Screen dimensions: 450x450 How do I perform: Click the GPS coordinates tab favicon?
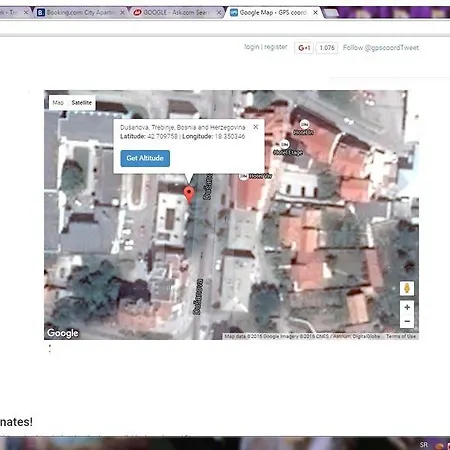(x=234, y=13)
